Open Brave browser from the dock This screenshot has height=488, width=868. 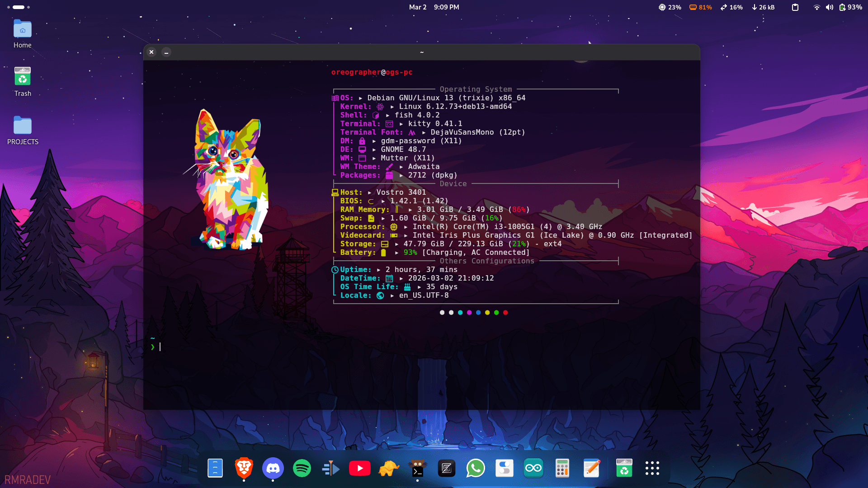pos(244,468)
